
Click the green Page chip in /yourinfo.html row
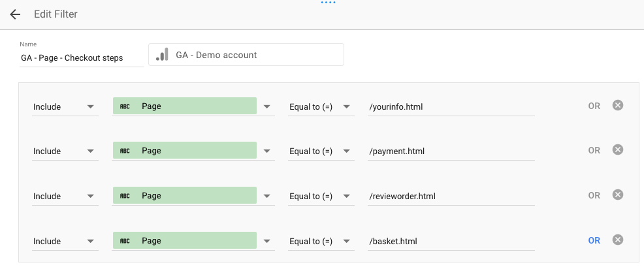pos(185,106)
